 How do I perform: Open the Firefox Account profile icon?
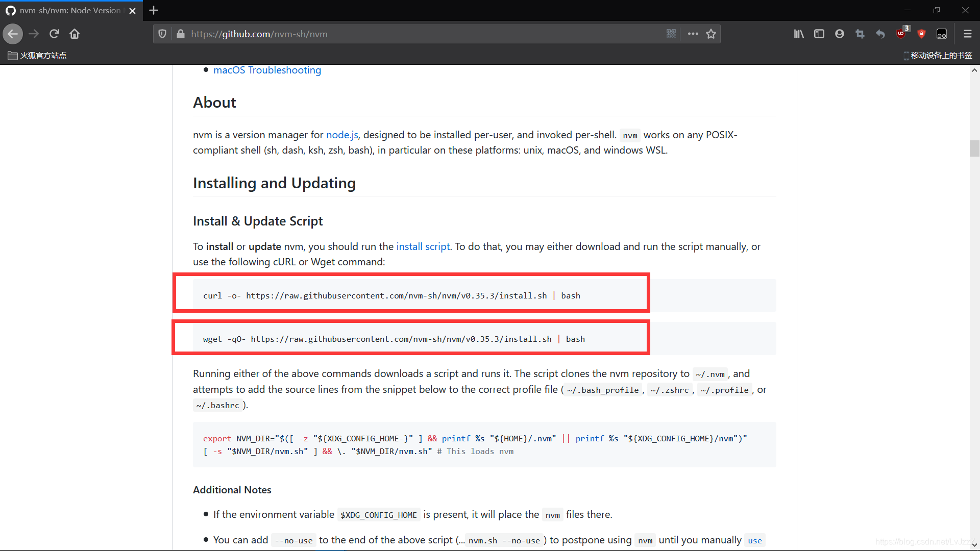click(839, 34)
